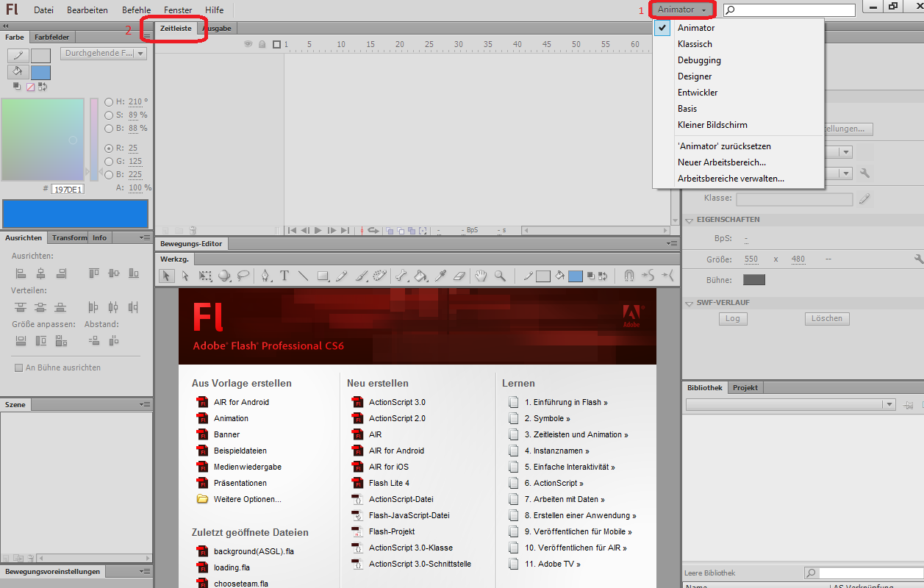Toggle the lock layers column icon
The height and width of the screenshot is (588, 924).
coord(262,44)
